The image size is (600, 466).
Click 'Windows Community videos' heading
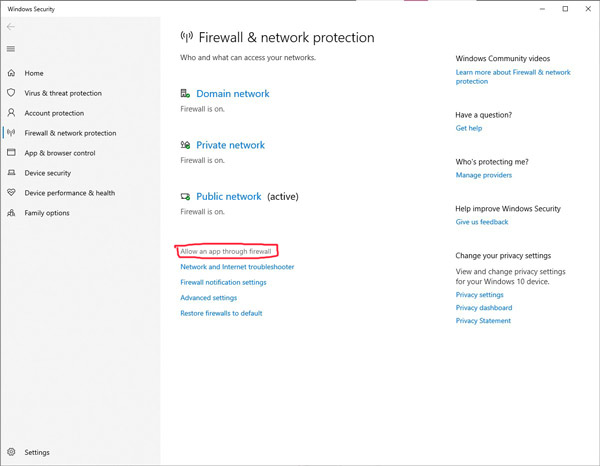502,59
